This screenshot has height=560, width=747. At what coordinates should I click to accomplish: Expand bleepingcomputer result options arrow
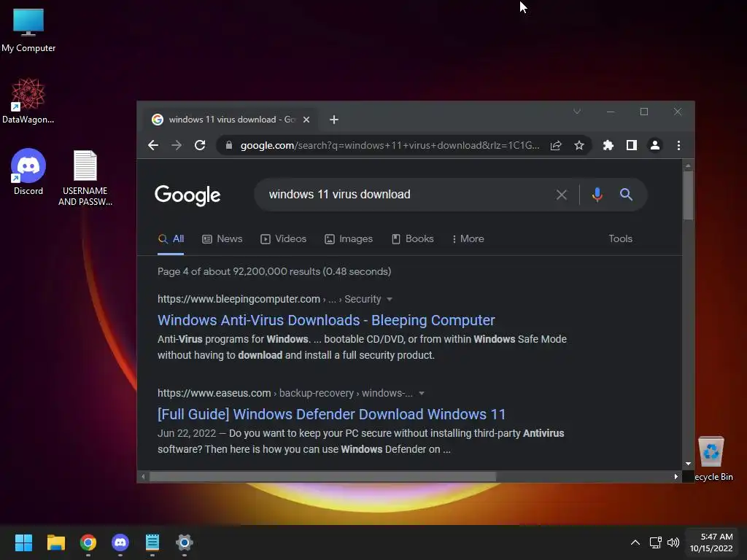[x=390, y=300]
